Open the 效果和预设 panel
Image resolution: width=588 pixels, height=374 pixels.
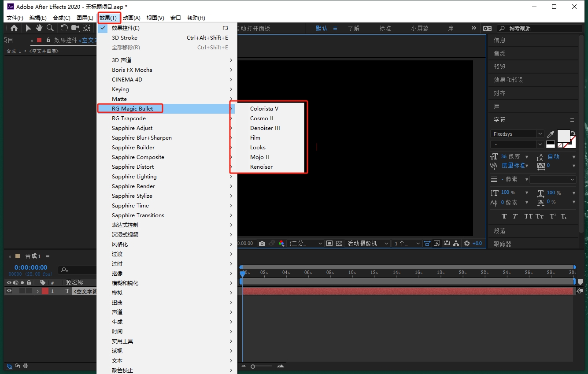508,80
